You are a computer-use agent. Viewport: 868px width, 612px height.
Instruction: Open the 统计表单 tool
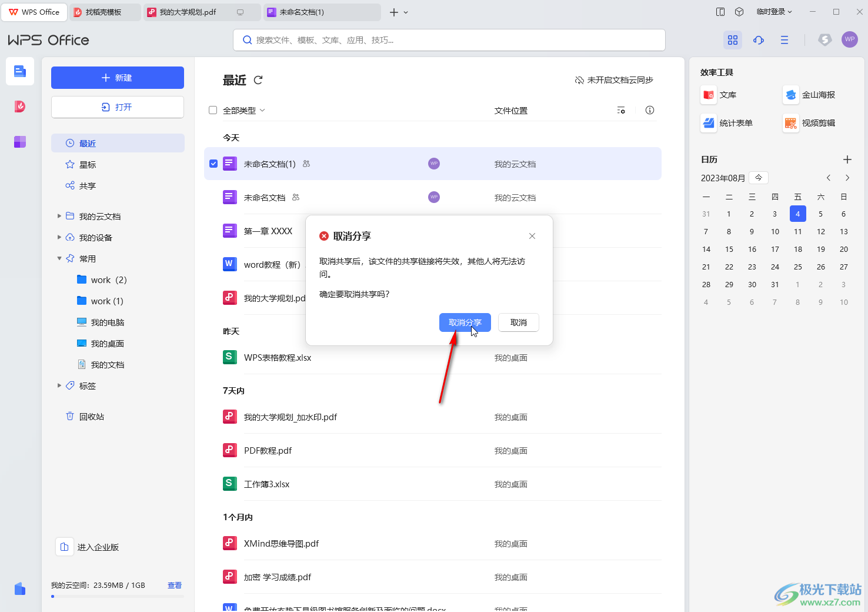[x=727, y=123]
